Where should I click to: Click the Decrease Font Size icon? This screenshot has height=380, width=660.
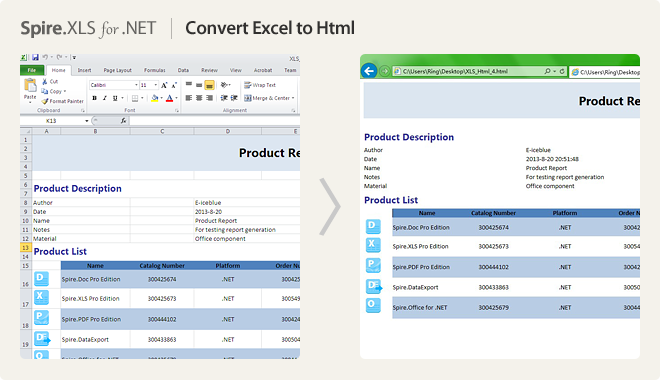[x=174, y=85]
